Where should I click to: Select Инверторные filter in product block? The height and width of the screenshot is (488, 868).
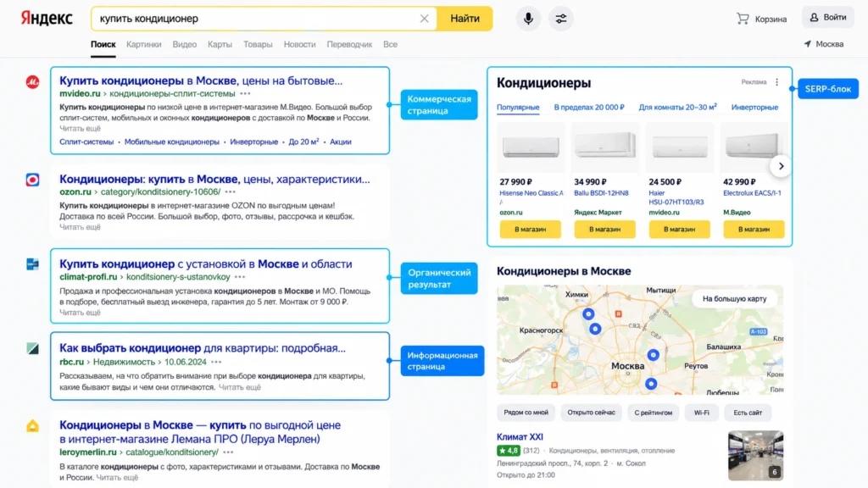tap(754, 108)
